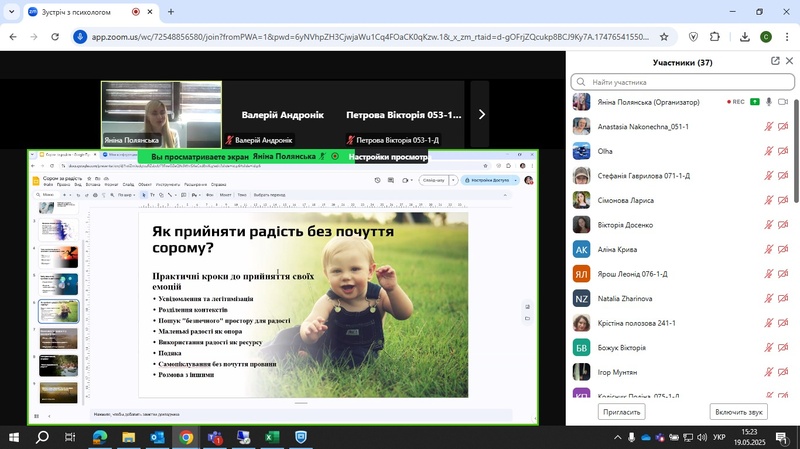Viewport: 800px width, 449px height.
Task: Open Chrome tab search dropdown
Action: coord(11,12)
